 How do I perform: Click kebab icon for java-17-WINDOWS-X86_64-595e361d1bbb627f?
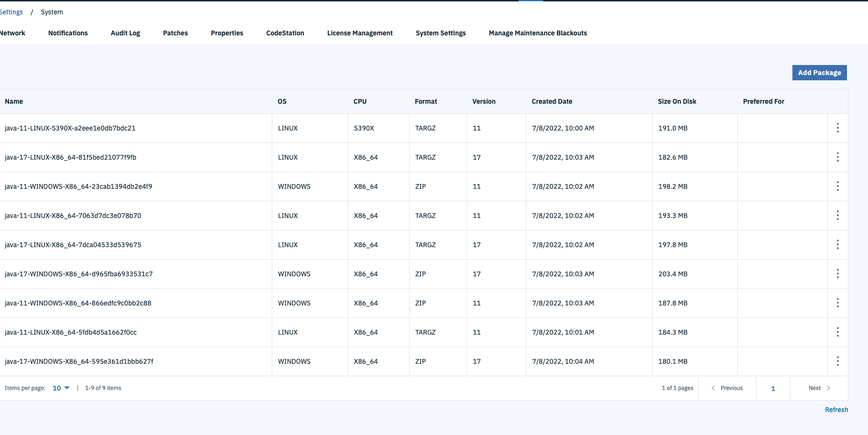[837, 361]
